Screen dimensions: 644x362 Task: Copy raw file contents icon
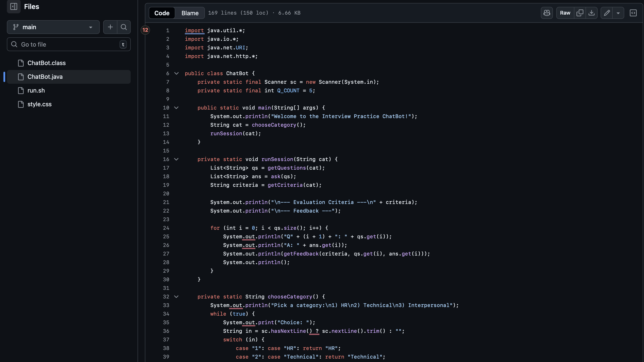point(580,13)
